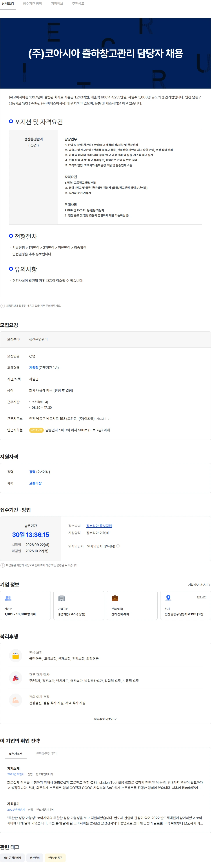The width and height of the screenshot is (211, 868).
Task: Open the 지원동기 essay entry
Action: pyautogui.click(x=105, y=814)
